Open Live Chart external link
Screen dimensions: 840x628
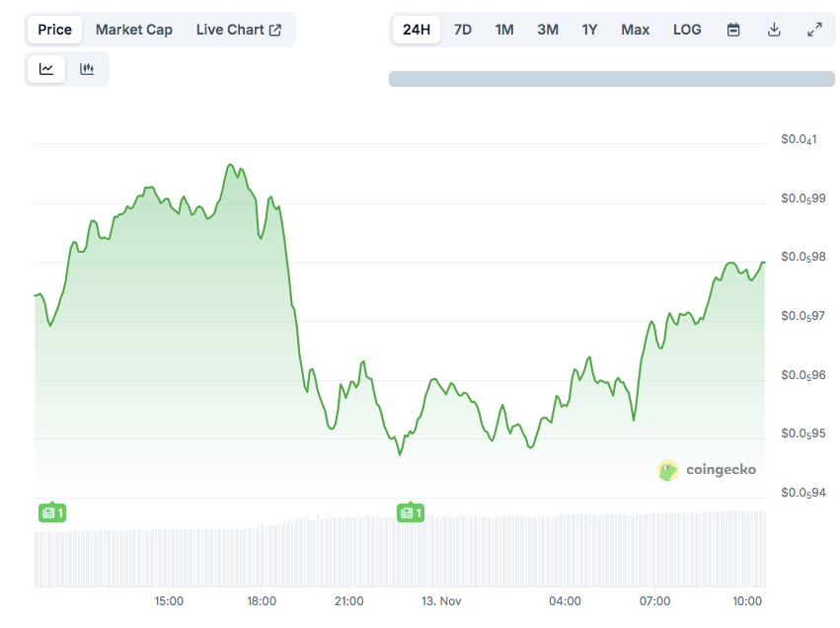tap(238, 30)
